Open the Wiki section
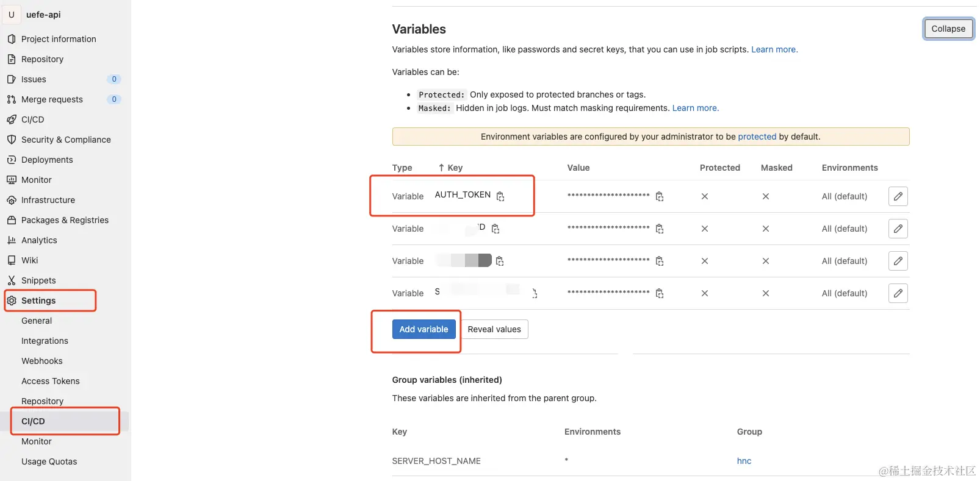The width and height of the screenshot is (980, 481). point(29,260)
